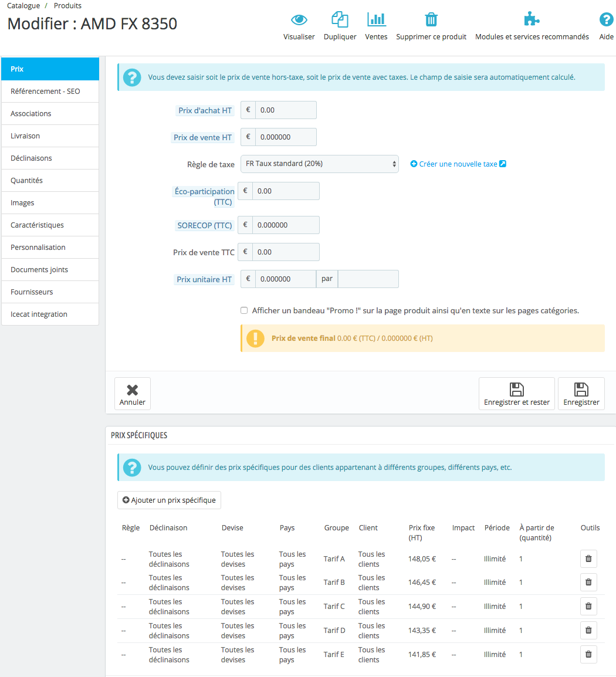Viewport: 616px width, 677px height.
Task: Delete the Tarif A specific price
Action: pos(588,558)
